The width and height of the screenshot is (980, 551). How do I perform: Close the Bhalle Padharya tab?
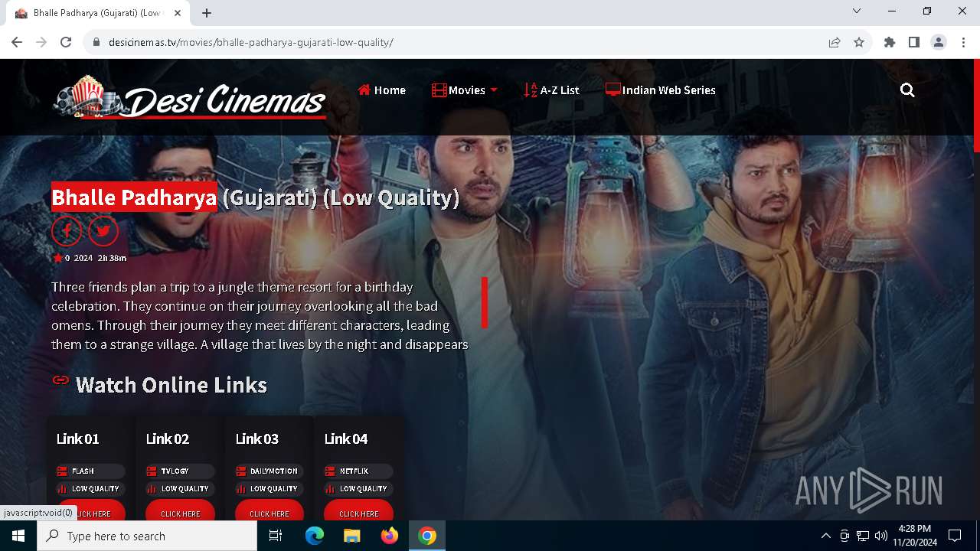(x=178, y=13)
